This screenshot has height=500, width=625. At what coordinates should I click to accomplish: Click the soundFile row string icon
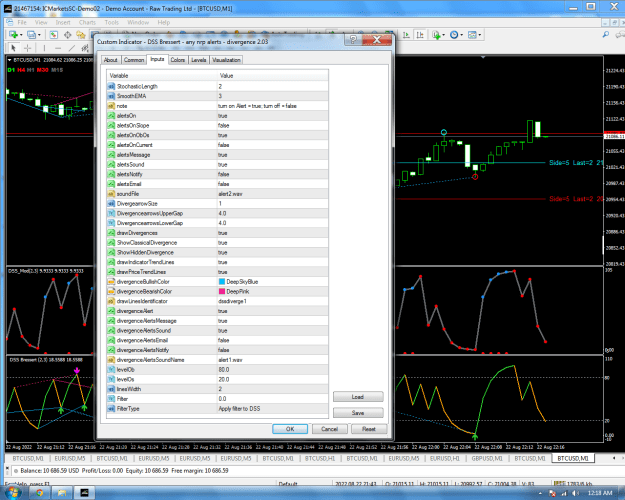pos(111,194)
